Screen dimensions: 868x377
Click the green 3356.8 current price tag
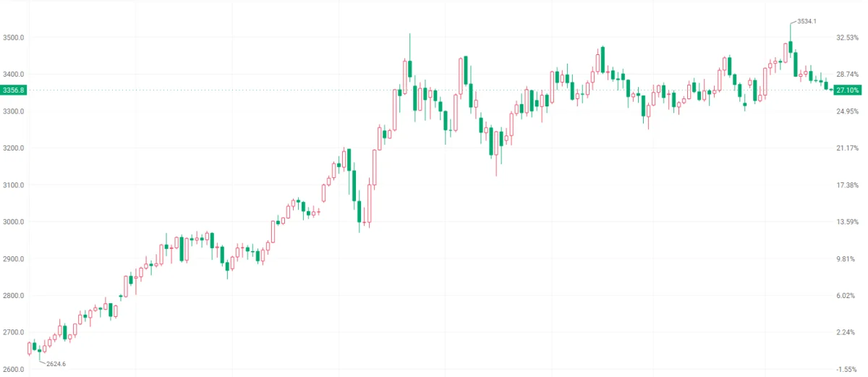click(14, 90)
